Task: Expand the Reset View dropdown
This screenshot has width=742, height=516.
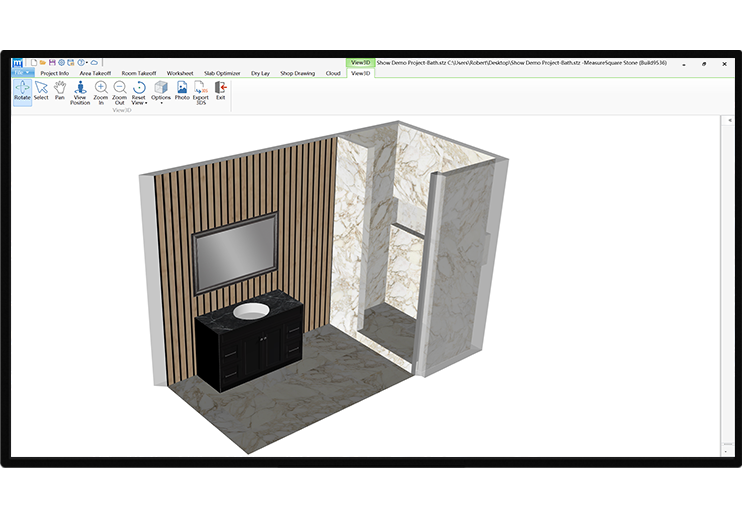Action: click(139, 100)
